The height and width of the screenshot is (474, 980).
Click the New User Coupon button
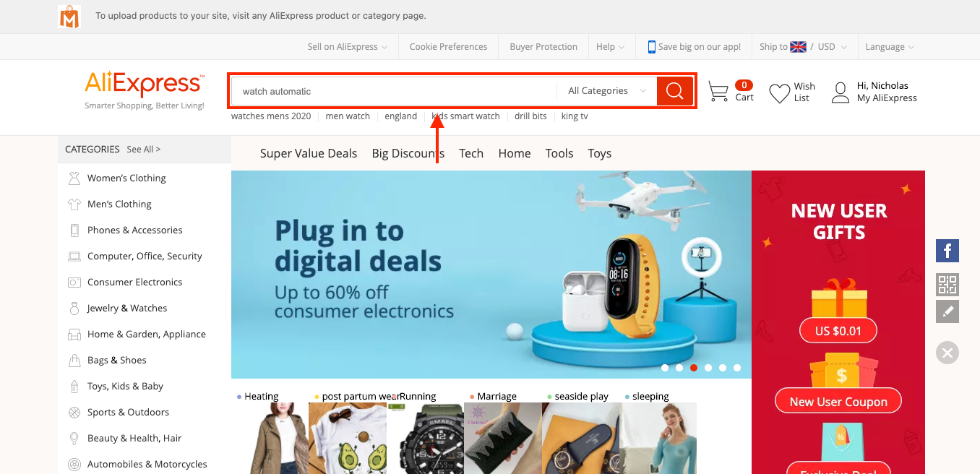(x=838, y=402)
